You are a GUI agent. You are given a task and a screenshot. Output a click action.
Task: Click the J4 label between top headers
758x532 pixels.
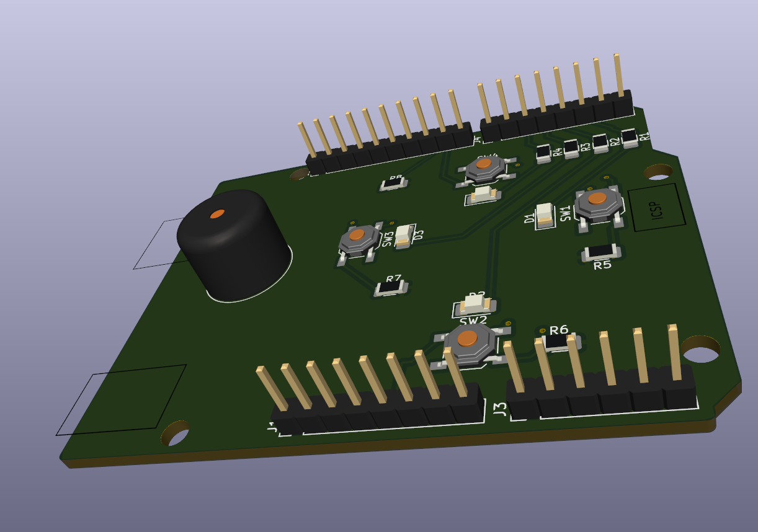[476, 141]
